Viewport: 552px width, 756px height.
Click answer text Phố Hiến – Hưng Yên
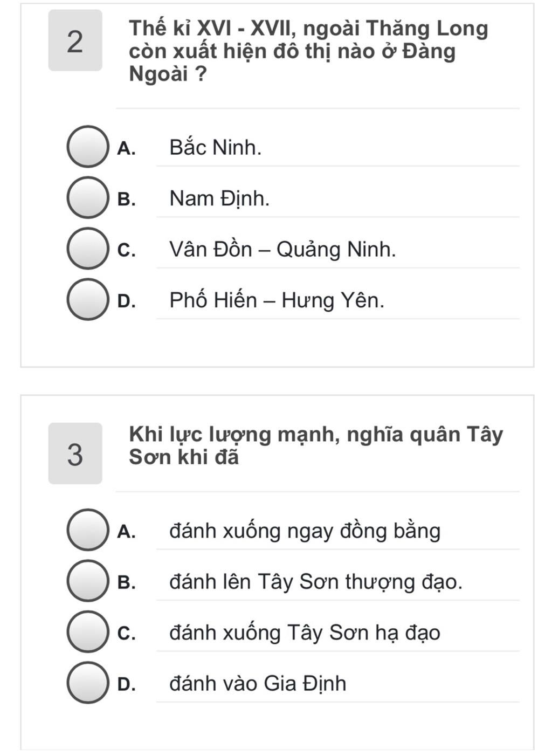[277, 300]
